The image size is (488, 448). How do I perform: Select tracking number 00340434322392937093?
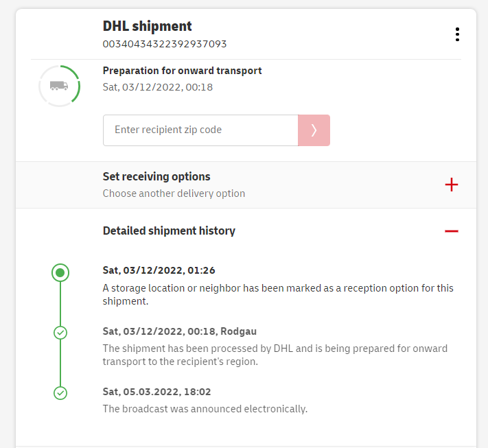coord(165,44)
